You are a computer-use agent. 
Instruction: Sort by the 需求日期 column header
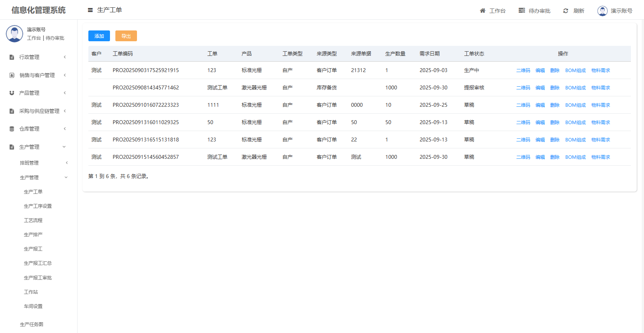[x=429, y=54]
